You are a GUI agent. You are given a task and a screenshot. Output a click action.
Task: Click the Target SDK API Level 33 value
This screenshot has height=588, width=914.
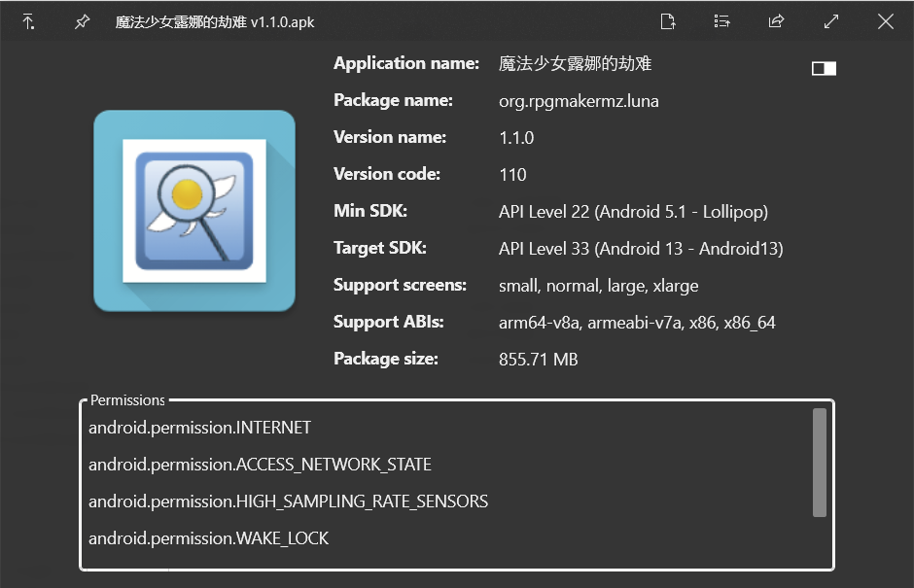tap(641, 249)
